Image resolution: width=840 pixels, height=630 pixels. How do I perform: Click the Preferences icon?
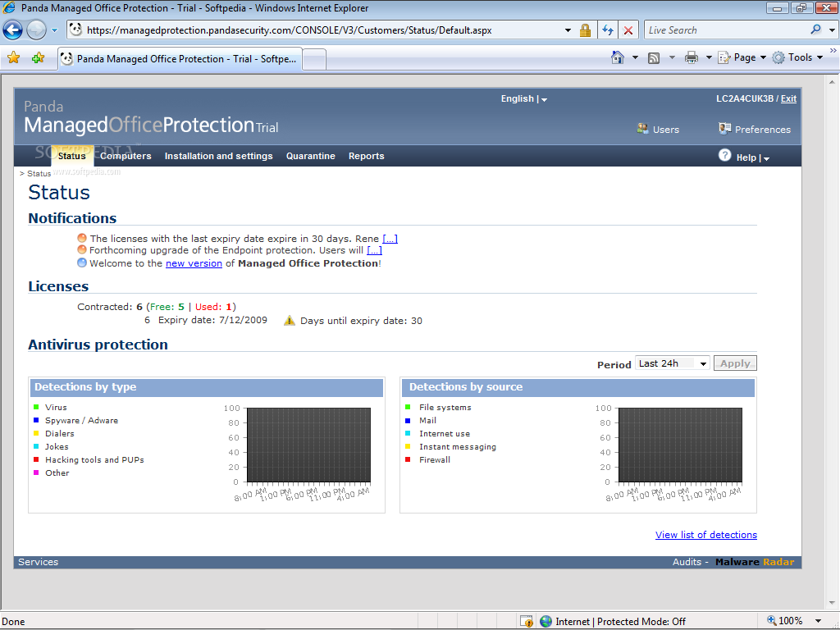[725, 129]
